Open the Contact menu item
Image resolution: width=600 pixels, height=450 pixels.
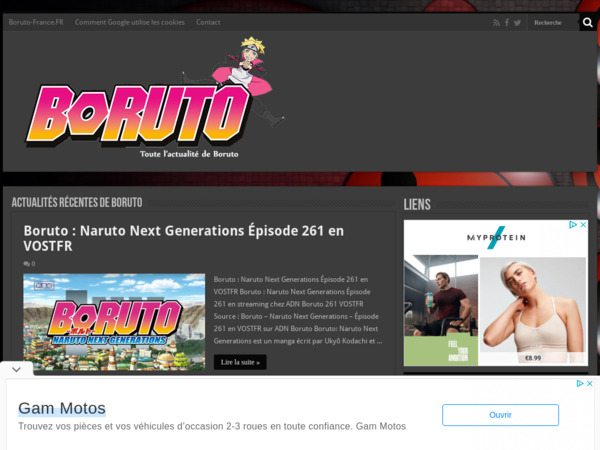click(208, 22)
